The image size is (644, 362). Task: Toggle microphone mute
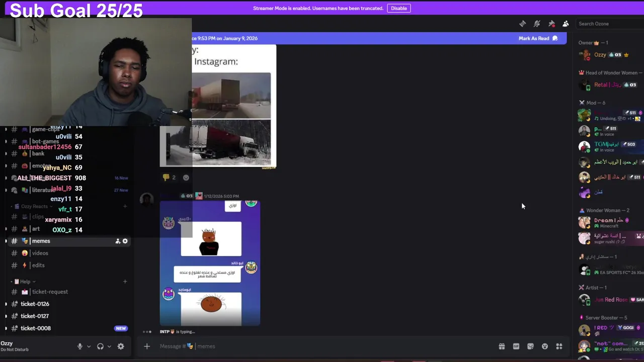point(79,346)
